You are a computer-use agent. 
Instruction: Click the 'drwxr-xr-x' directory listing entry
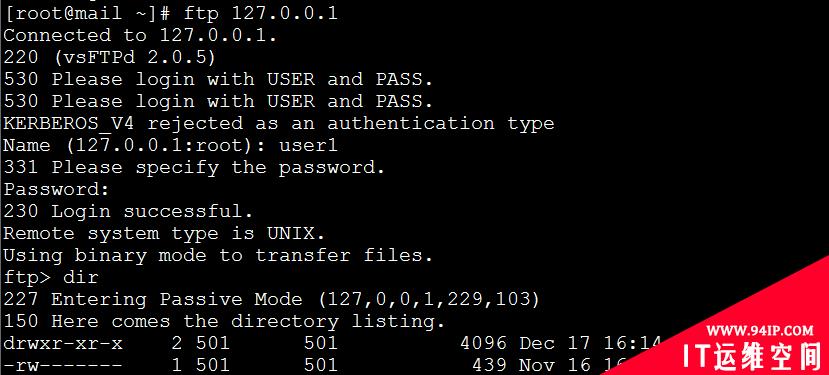[x=63, y=343]
